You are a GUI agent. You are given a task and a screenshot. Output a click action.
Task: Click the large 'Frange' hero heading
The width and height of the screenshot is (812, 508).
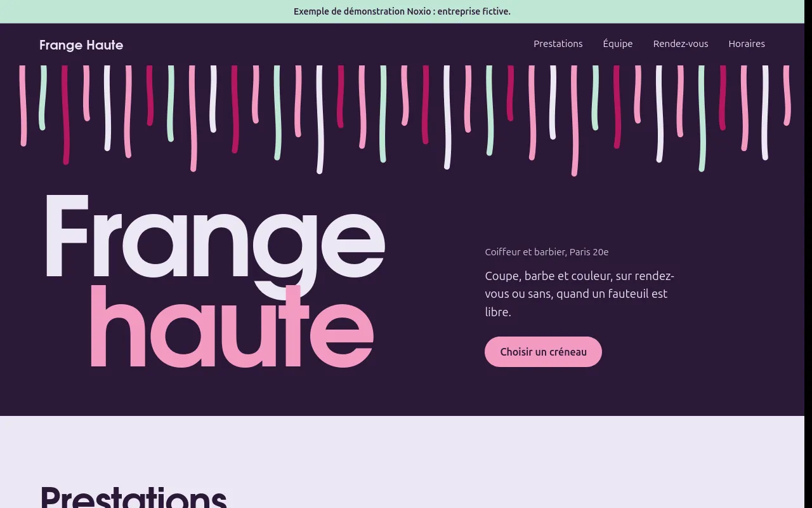215,246
